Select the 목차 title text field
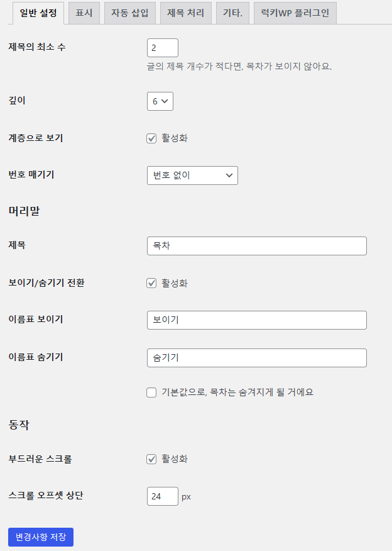The width and height of the screenshot is (392, 551). tap(256, 245)
